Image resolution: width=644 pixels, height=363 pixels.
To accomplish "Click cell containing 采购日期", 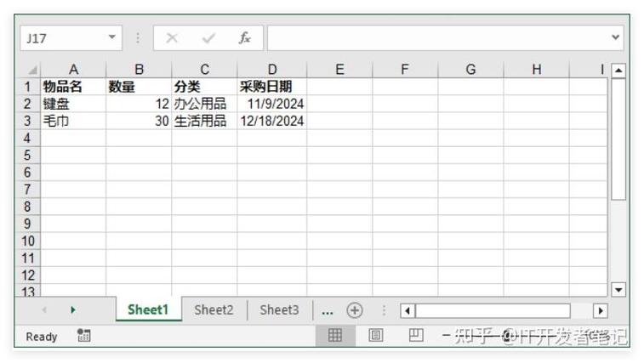I will point(272,87).
